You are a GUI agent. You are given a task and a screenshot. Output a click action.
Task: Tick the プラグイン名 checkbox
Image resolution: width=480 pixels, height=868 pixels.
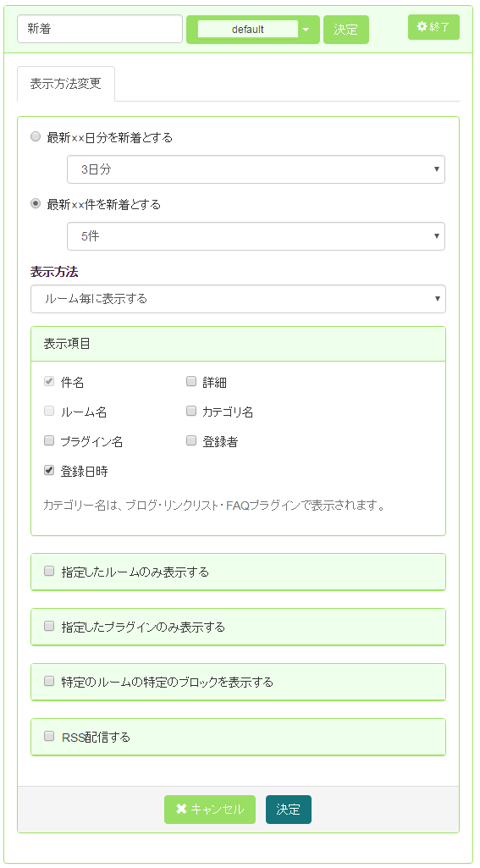click(49, 440)
